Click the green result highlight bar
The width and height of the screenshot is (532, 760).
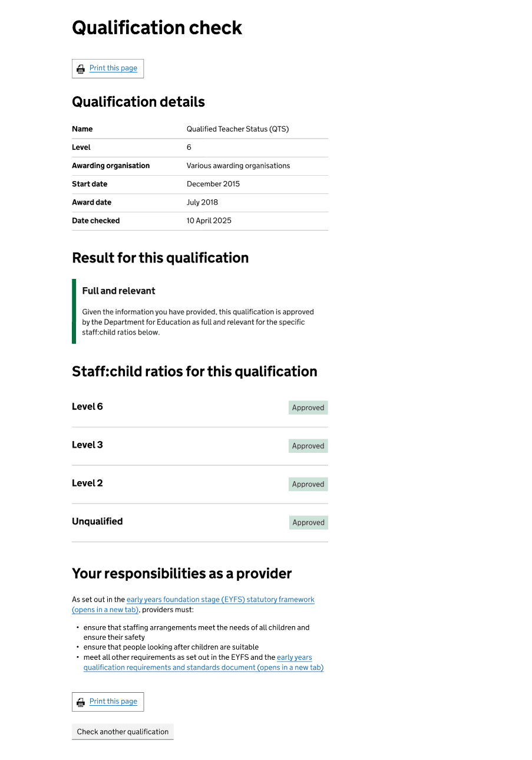pyautogui.click(x=73, y=311)
